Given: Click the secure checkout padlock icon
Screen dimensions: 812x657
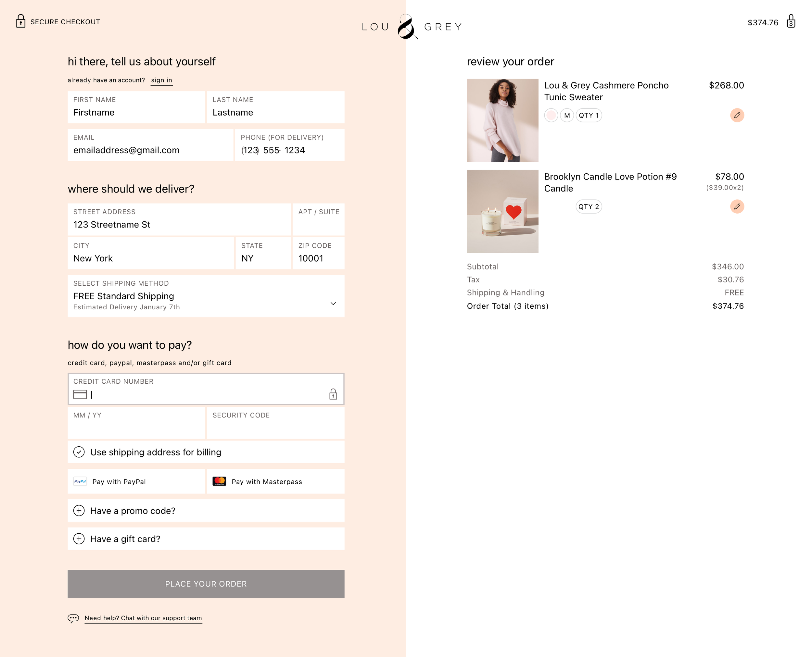Looking at the screenshot, I should pos(21,21).
